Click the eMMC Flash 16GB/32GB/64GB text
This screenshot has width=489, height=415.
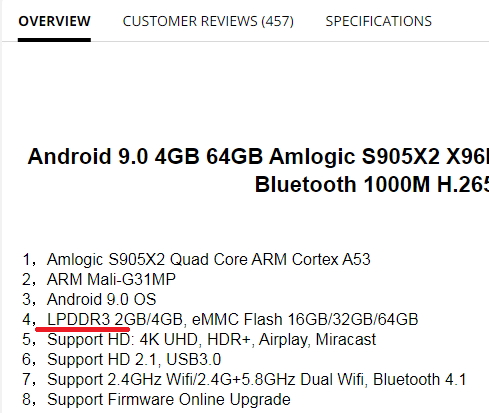[305, 319]
